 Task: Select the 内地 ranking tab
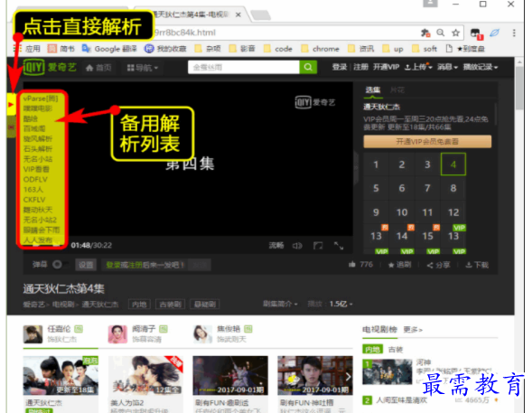pyautogui.click(x=372, y=349)
